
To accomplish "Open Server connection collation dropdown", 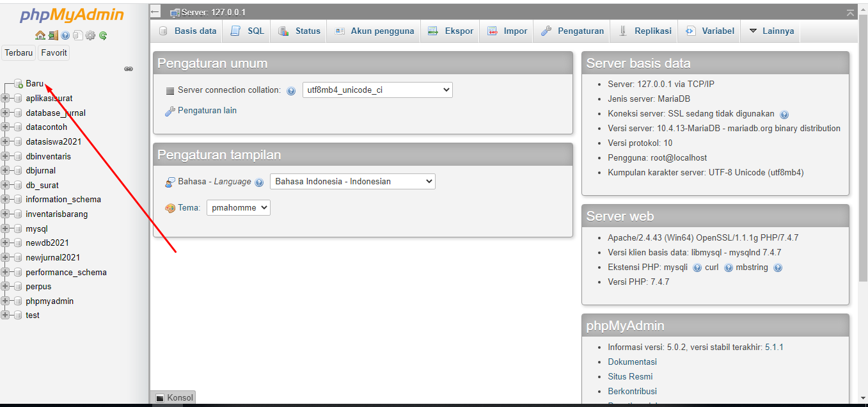I will (377, 90).
